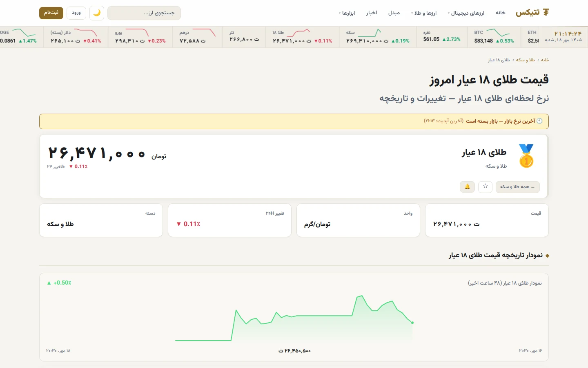Open the خانه breadcrumb link
The height and width of the screenshot is (368, 588).
tap(545, 60)
